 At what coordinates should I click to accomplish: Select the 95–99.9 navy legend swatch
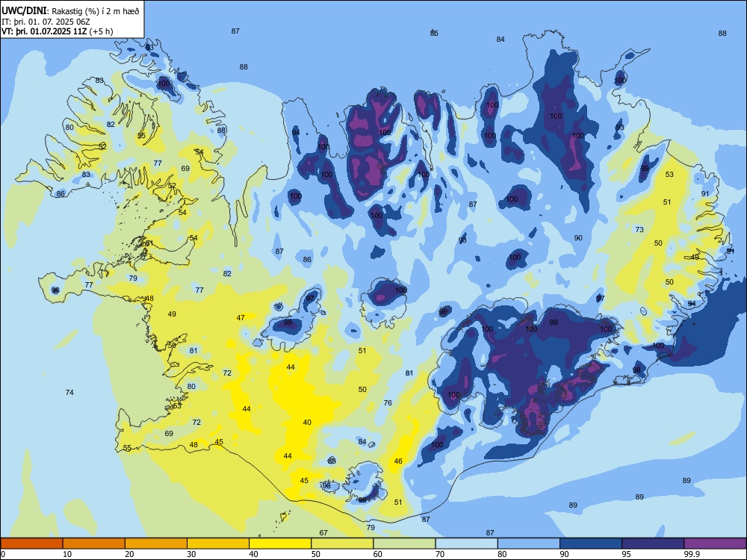pos(653,544)
